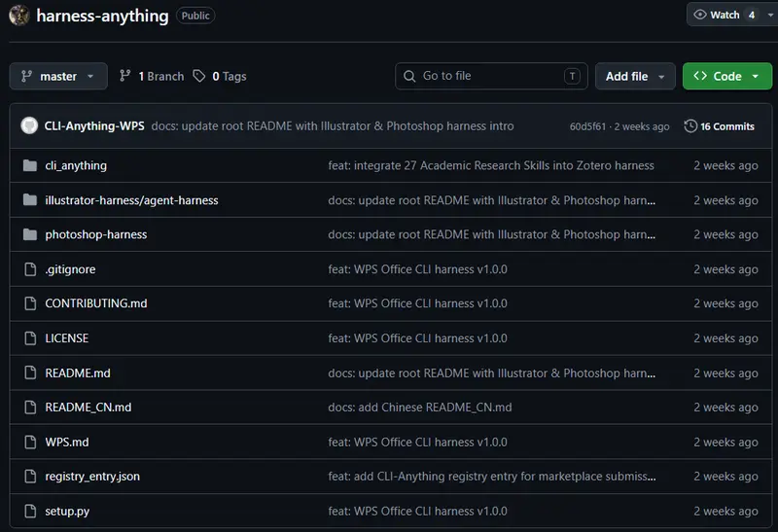Open the CONTRIBUTING.md file
The image size is (778, 532).
[x=96, y=303]
